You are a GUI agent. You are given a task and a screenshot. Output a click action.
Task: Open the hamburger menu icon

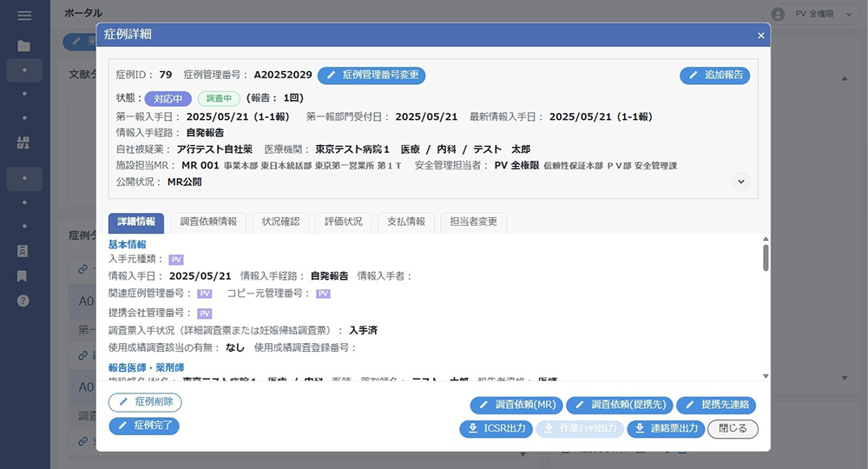coord(24,16)
